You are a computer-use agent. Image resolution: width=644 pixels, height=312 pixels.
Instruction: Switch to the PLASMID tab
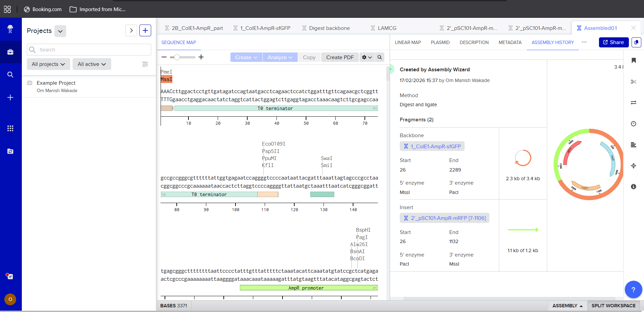click(x=440, y=42)
